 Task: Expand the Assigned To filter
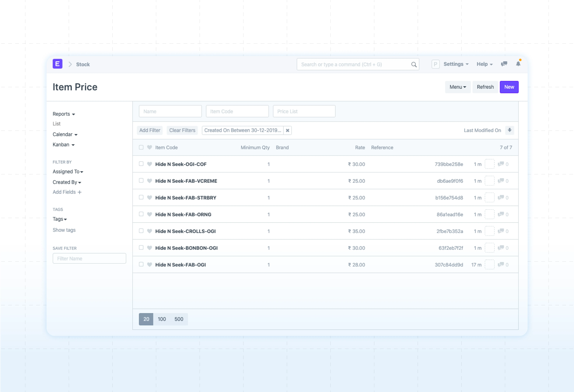tap(68, 171)
